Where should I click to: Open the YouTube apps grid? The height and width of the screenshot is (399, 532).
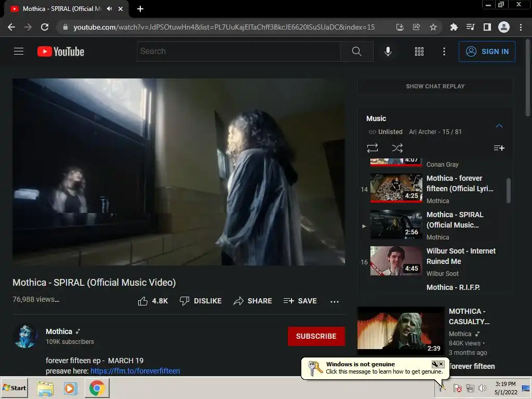419,51
